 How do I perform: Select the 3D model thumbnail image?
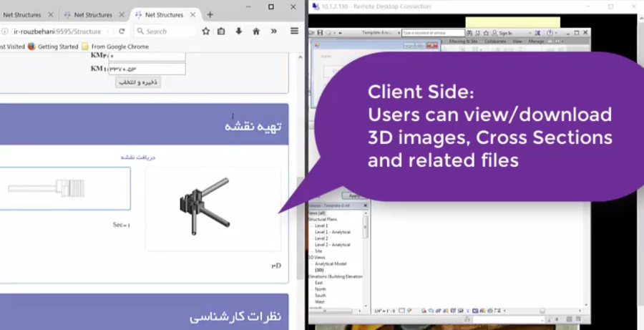point(213,208)
